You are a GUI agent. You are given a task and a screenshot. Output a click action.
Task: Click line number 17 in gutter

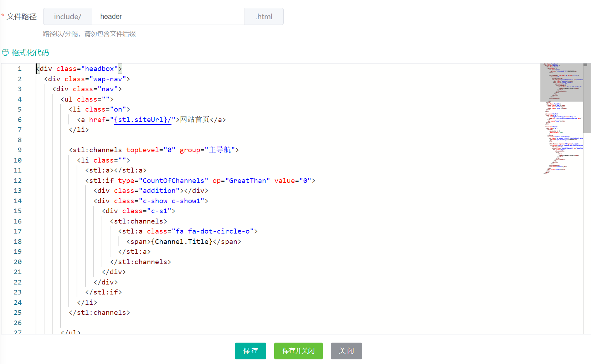click(x=18, y=231)
